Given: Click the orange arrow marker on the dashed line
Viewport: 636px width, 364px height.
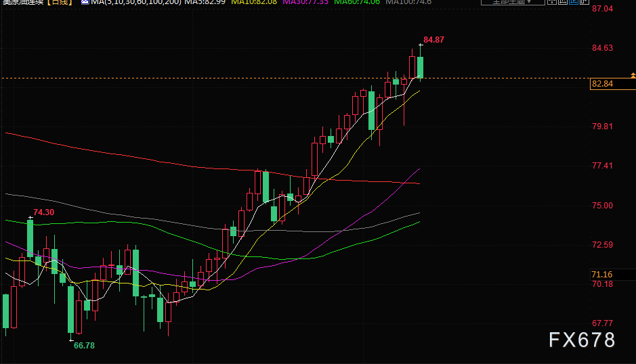Looking at the screenshot, I should point(633,76).
